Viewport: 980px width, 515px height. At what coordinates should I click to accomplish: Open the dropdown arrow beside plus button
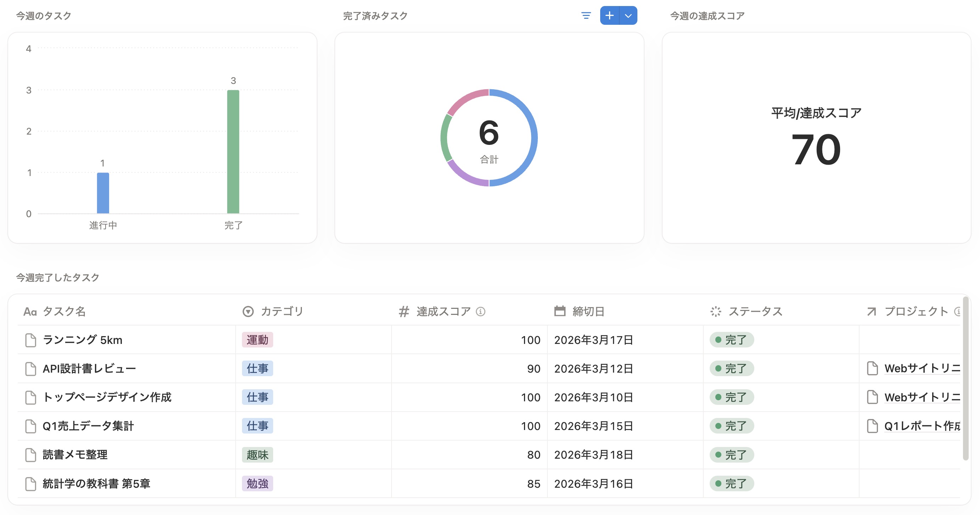coord(628,16)
